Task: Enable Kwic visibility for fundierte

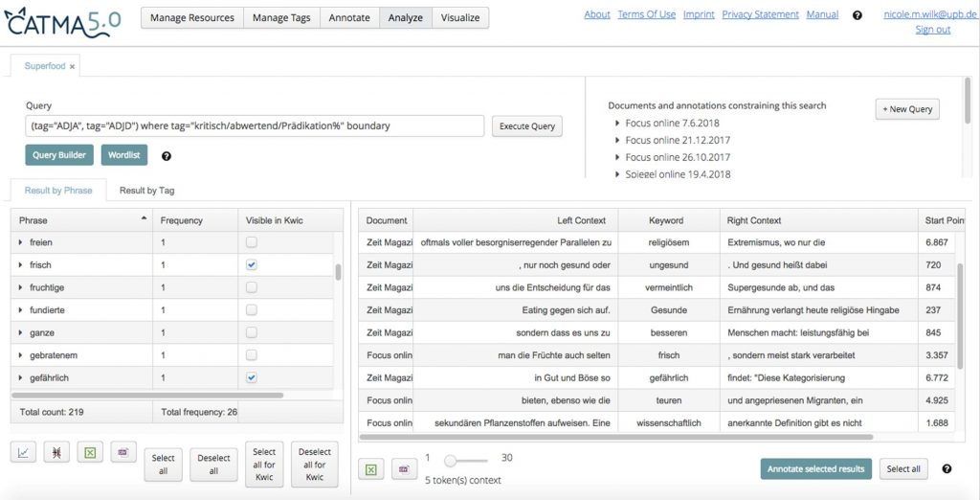Action: point(252,309)
